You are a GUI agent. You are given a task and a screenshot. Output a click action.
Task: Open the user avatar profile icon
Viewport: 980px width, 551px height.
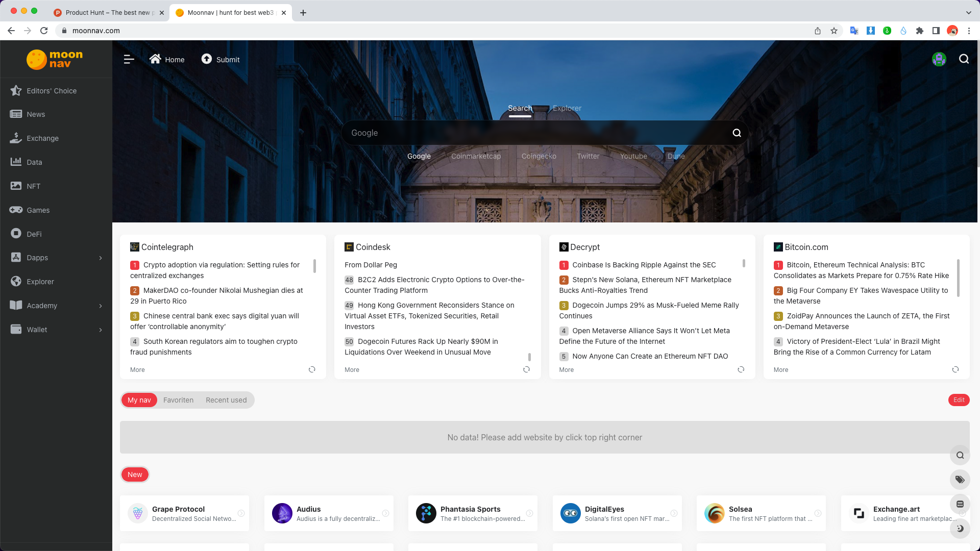[939, 59]
